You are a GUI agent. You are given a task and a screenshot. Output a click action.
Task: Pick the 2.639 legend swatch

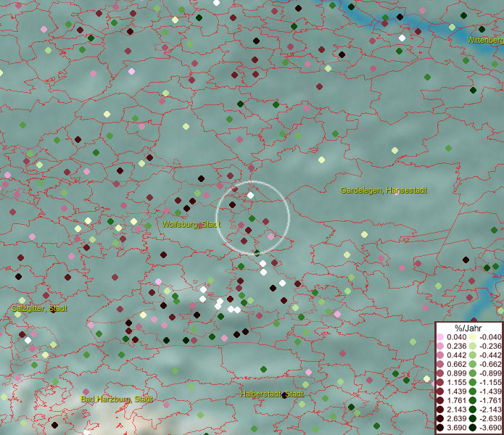pyautogui.click(x=440, y=418)
